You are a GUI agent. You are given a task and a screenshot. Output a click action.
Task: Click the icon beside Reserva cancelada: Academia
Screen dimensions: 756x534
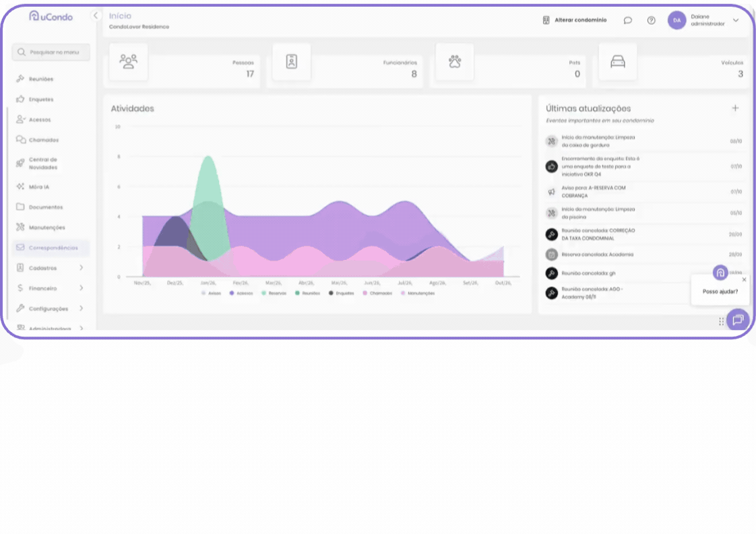(552, 255)
